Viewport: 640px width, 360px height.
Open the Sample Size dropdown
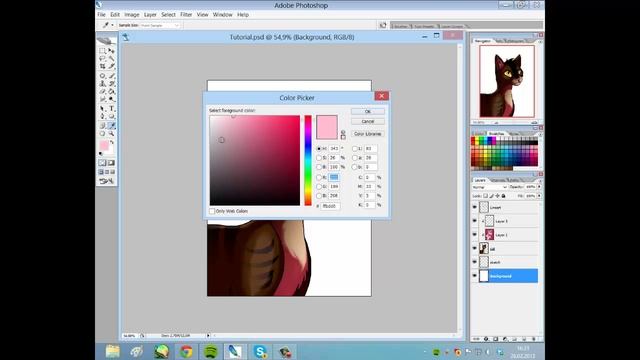pyautogui.click(x=160, y=25)
